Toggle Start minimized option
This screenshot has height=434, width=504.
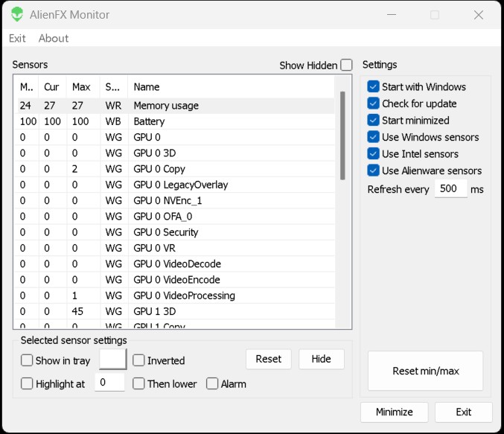(373, 120)
